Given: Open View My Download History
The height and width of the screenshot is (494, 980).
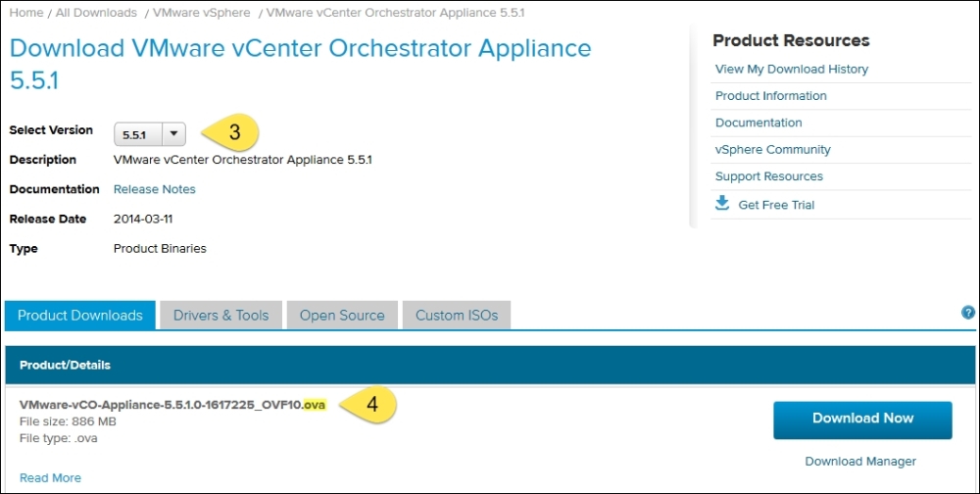Looking at the screenshot, I should (792, 69).
